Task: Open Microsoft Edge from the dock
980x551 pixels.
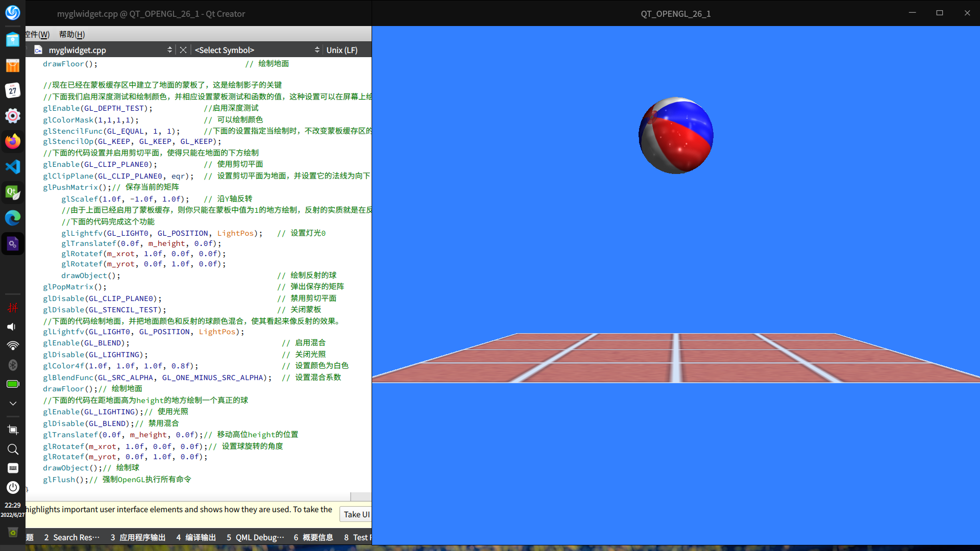Action: pyautogui.click(x=13, y=218)
